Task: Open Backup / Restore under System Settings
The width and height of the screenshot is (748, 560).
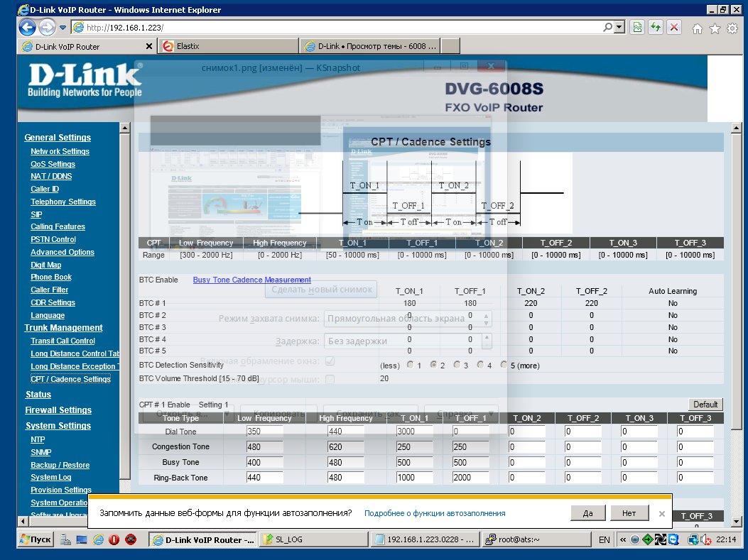Action: [60, 465]
